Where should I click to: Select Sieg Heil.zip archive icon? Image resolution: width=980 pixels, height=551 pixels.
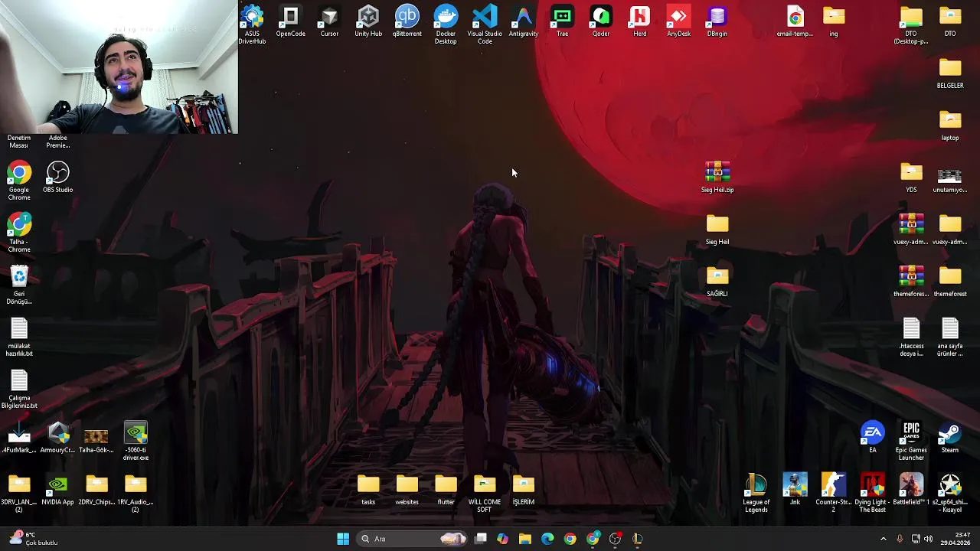(717, 178)
